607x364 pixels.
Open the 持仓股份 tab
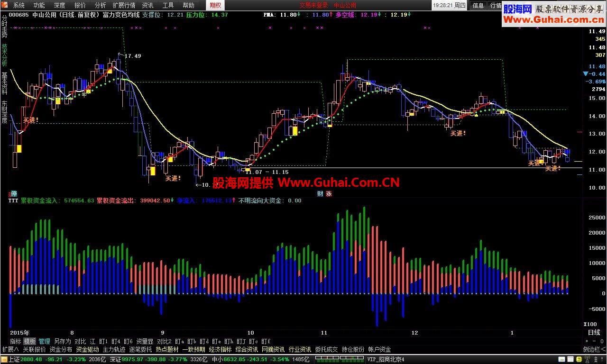click(353, 349)
